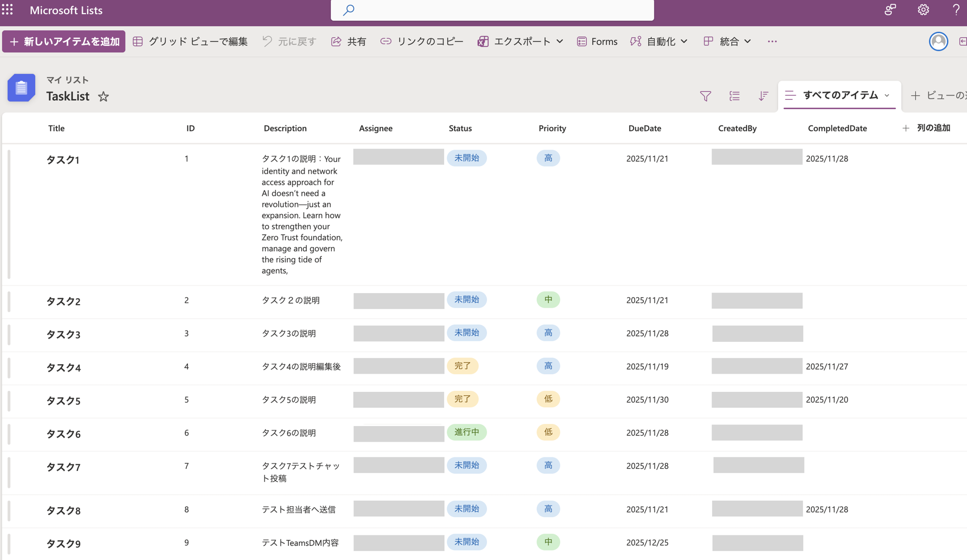The height and width of the screenshot is (560, 967).
Task: Favorite TaskList with the star icon
Action: pos(103,97)
